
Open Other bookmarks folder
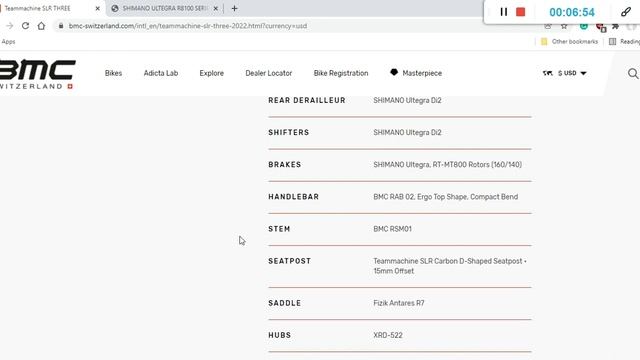pyautogui.click(x=569, y=42)
